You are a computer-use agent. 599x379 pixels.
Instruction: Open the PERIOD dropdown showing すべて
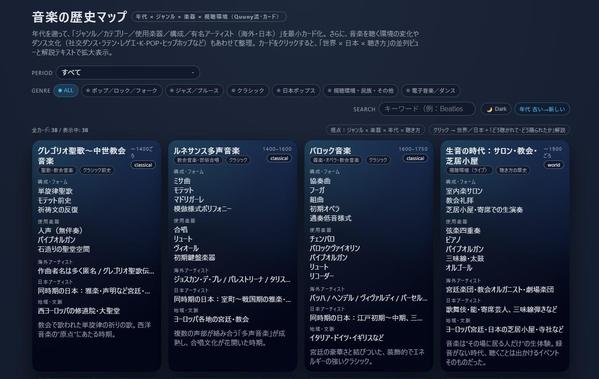(x=128, y=72)
